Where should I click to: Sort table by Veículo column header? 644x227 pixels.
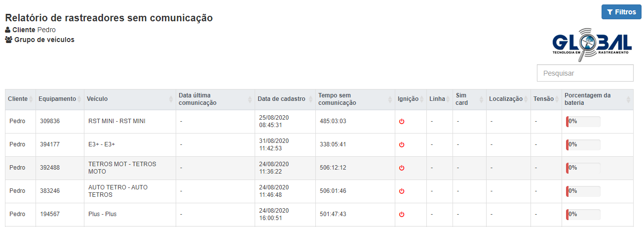pyautogui.click(x=130, y=99)
